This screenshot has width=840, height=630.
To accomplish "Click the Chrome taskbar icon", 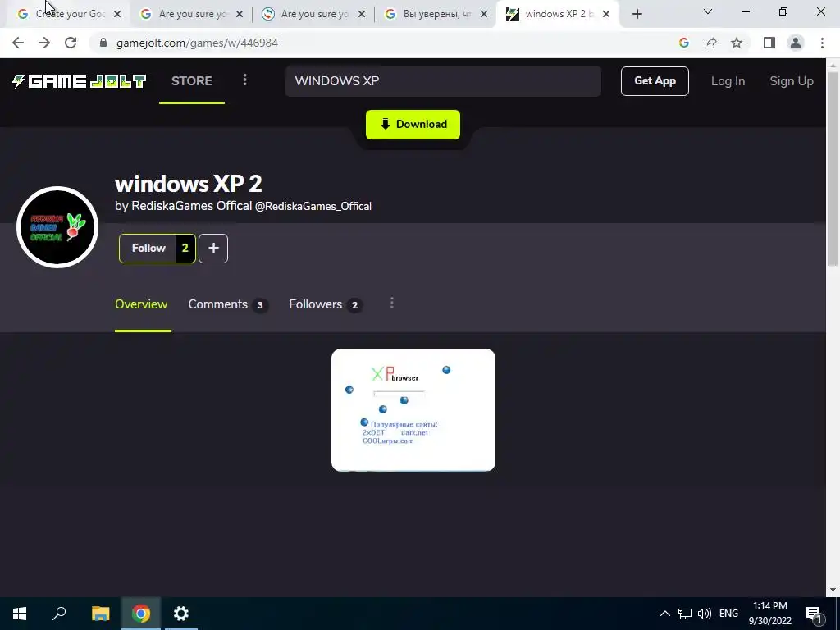I will pos(141,614).
